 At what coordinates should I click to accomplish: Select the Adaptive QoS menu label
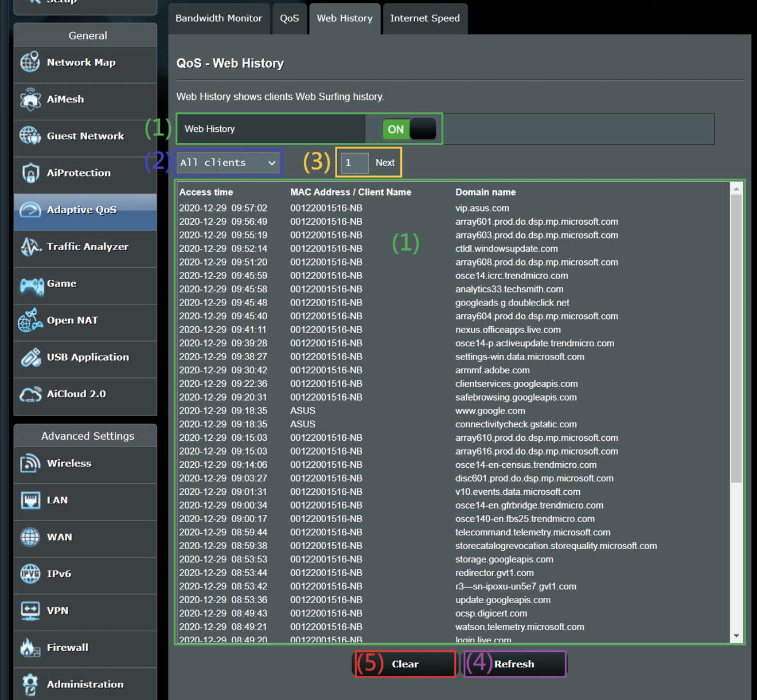(x=81, y=210)
